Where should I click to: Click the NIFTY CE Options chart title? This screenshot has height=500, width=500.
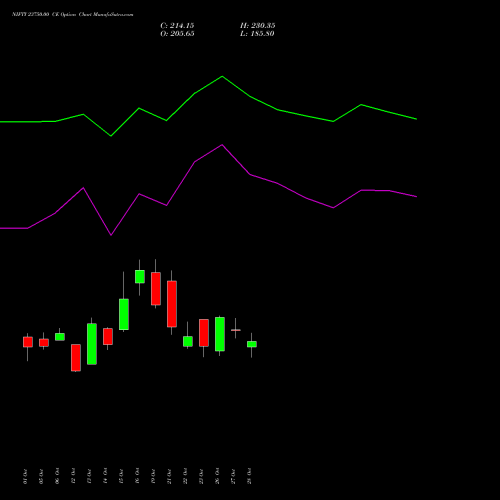coord(73,15)
